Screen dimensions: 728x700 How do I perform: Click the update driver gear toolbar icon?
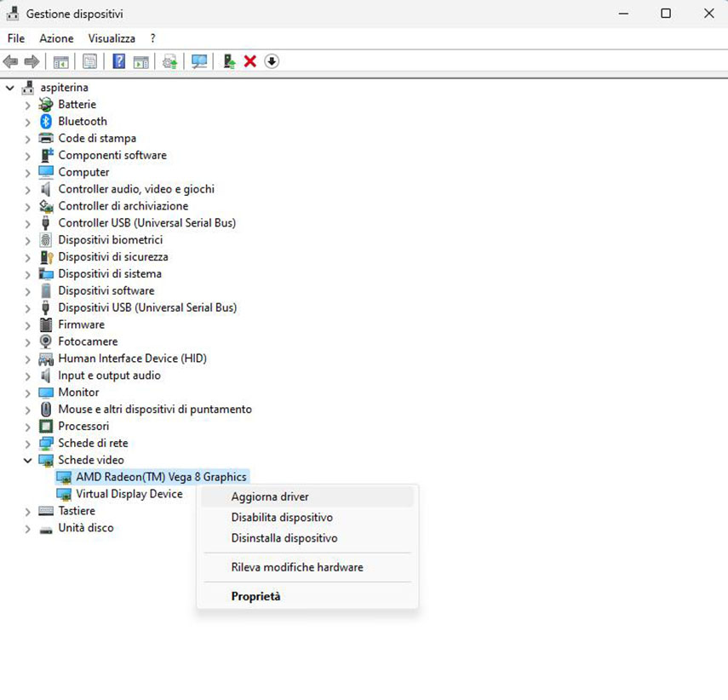click(170, 61)
